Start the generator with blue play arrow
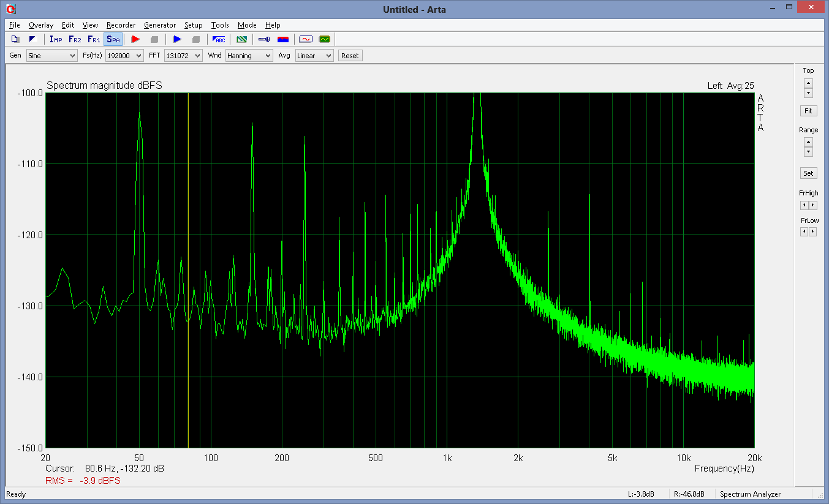Screen dimensions: 829x504 [177, 39]
